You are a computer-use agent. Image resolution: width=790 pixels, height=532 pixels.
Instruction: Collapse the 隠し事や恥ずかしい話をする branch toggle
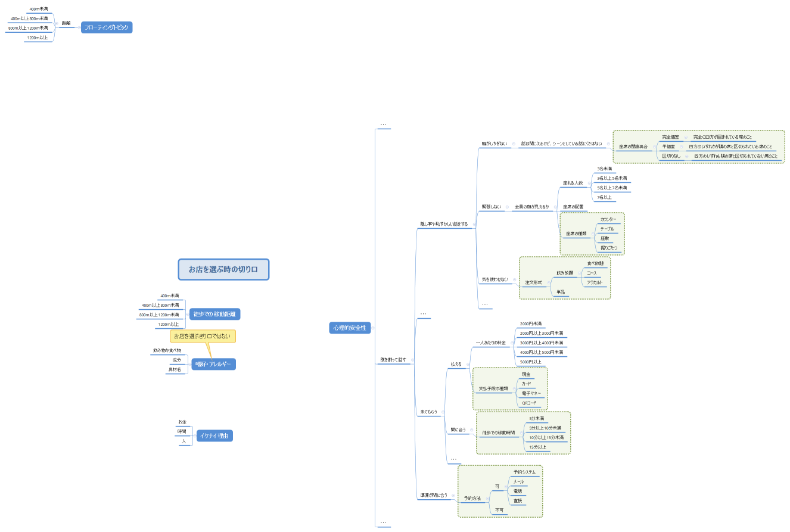[474, 225]
